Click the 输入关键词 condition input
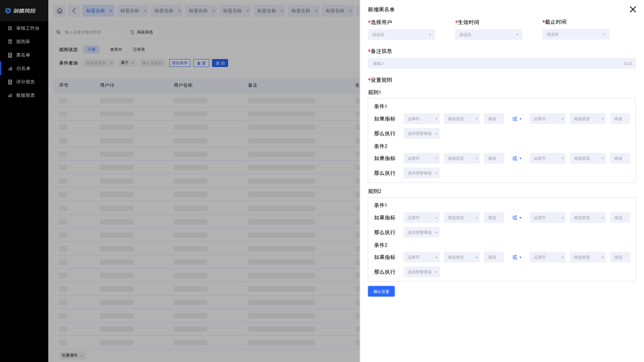 click(x=153, y=63)
